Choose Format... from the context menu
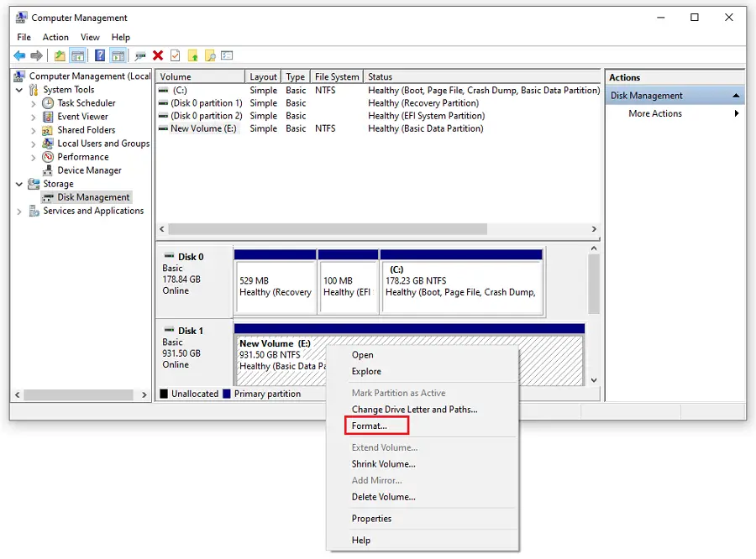The height and width of the screenshot is (559, 756). click(x=370, y=426)
